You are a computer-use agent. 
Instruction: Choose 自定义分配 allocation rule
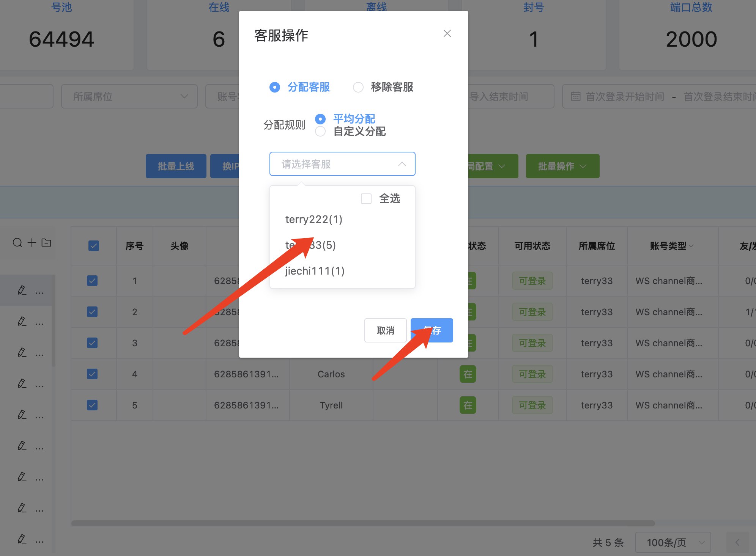(320, 132)
